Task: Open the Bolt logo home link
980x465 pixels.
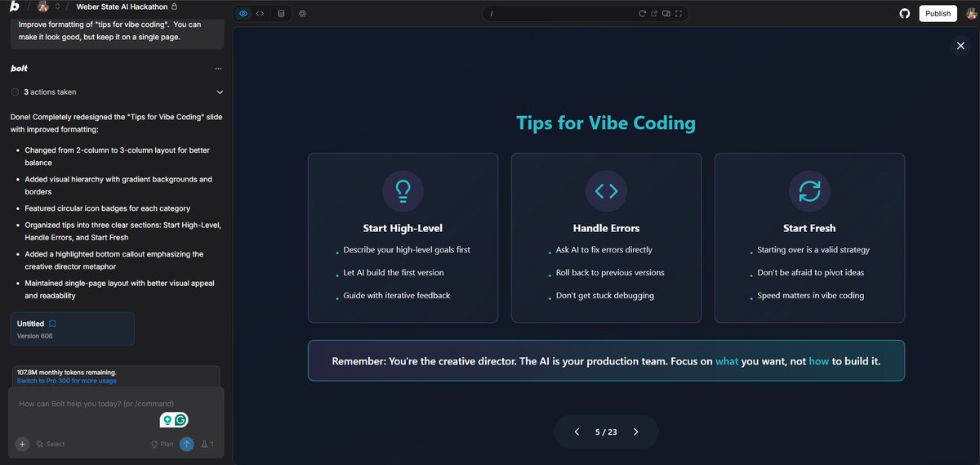Action: click(x=16, y=7)
